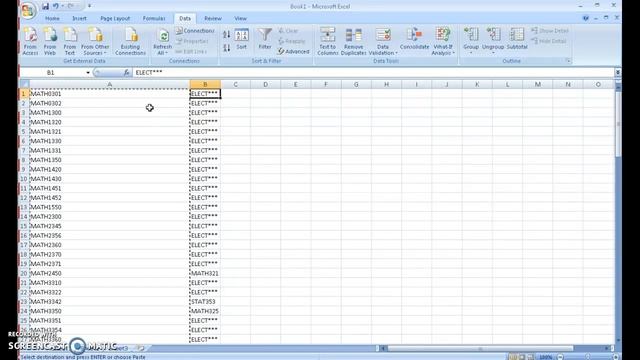Select row 10 header
This screenshot has height=360, width=640.
(x=24, y=179)
